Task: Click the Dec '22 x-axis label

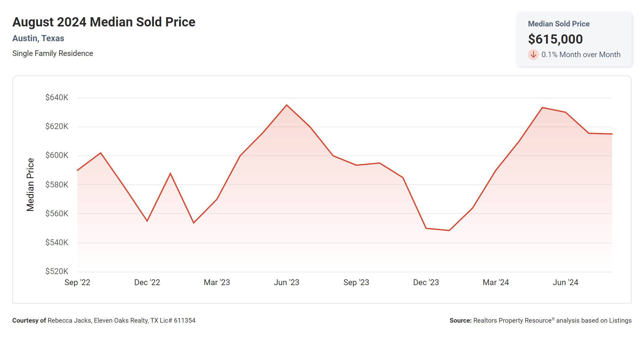Action: pyautogui.click(x=147, y=282)
